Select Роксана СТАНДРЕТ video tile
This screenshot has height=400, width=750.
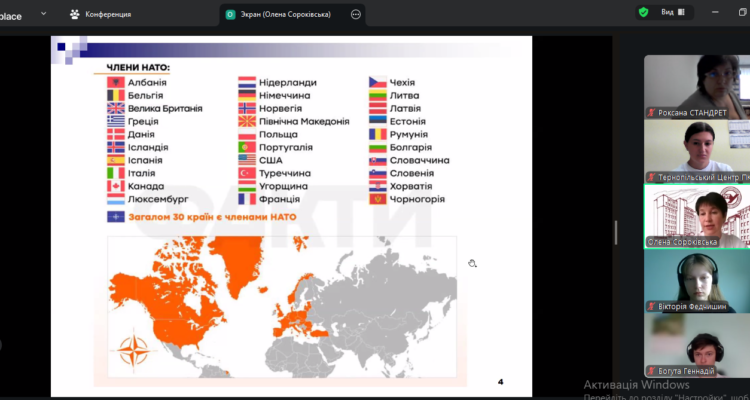(x=696, y=86)
